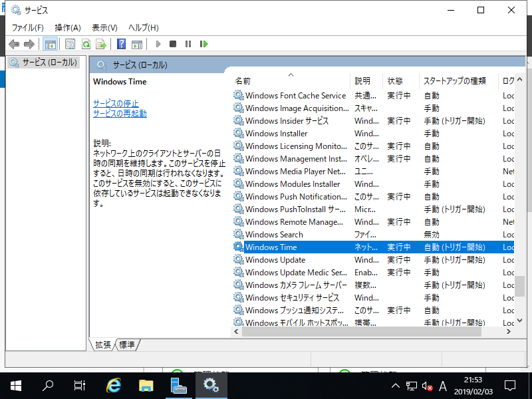This screenshot has width=532, height=399.
Task: Launch Microsoft Edge from the taskbar
Action: point(113,384)
